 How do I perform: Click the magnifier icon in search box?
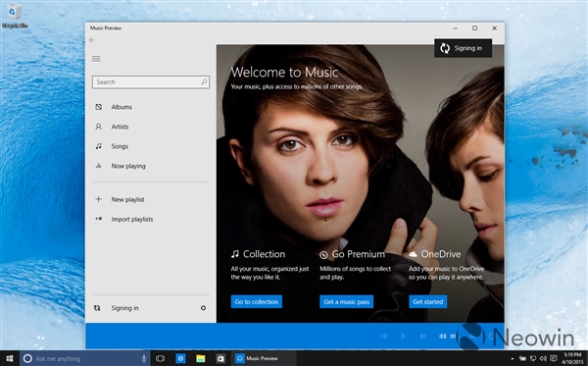pyautogui.click(x=204, y=81)
